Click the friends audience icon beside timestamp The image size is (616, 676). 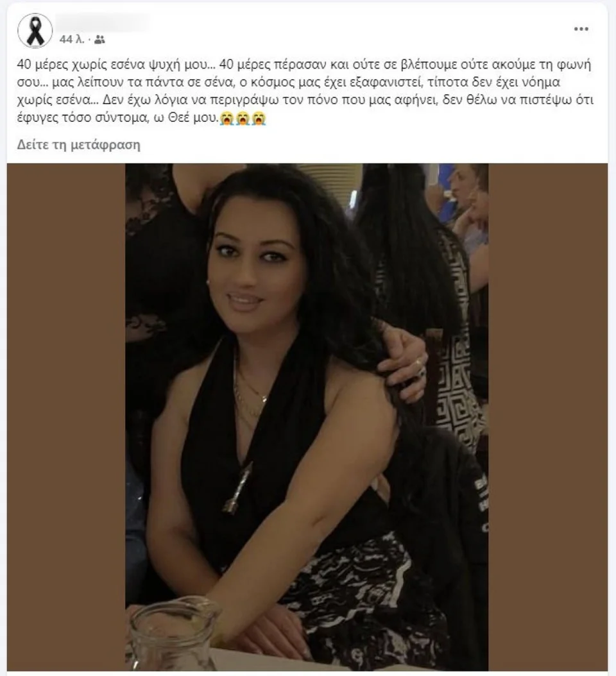99,40
